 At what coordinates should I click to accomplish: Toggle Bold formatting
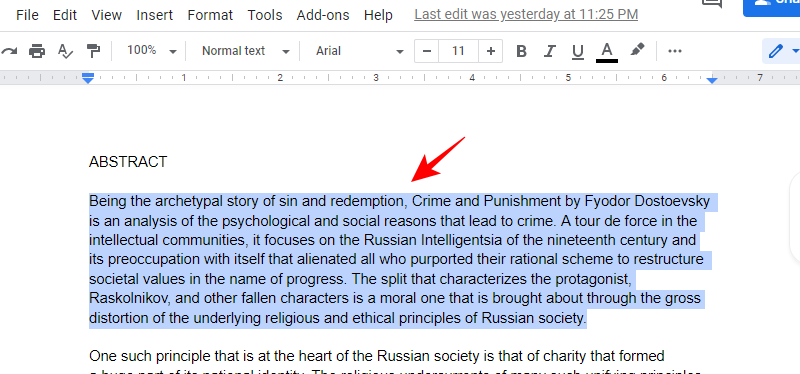(521, 51)
